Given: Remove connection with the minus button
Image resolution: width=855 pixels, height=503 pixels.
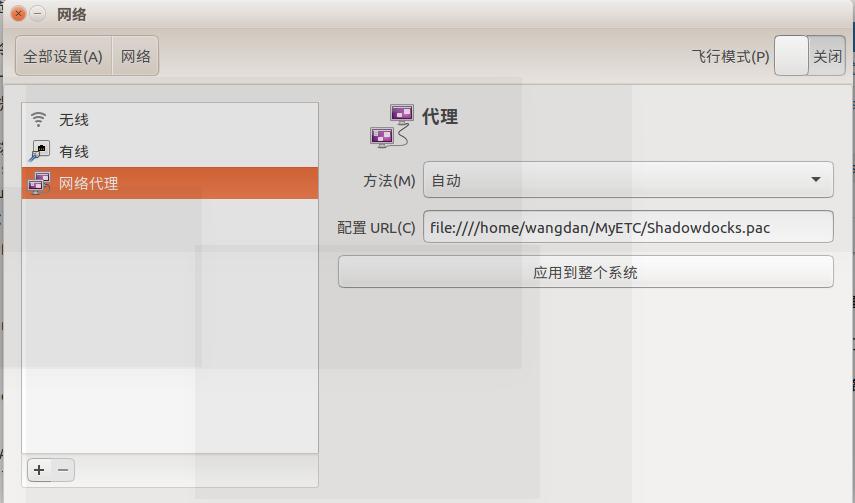Looking at the screenshot, I should [x=63, y=470].
